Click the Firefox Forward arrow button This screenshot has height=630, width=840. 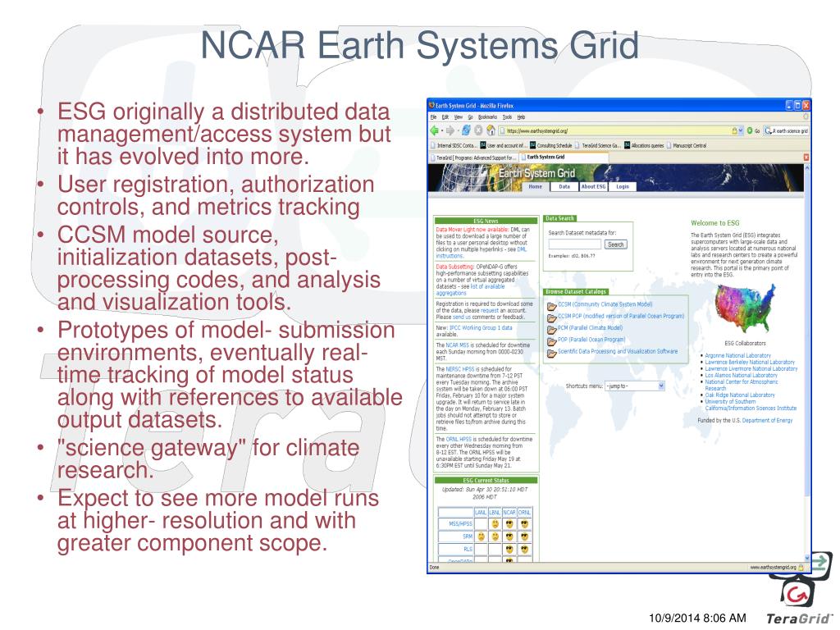click(450, 130)
